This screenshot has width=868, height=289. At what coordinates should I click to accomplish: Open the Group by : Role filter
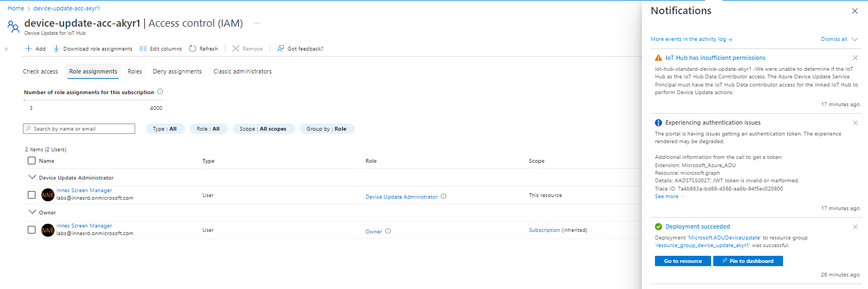[x=327, y=129]
